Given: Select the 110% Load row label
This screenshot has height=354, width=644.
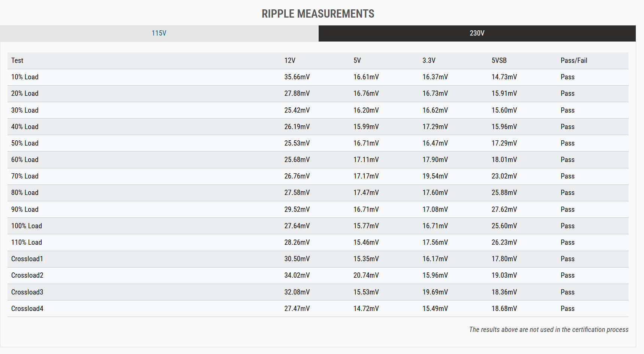Looking at the screenshot, I should [27, 242].
